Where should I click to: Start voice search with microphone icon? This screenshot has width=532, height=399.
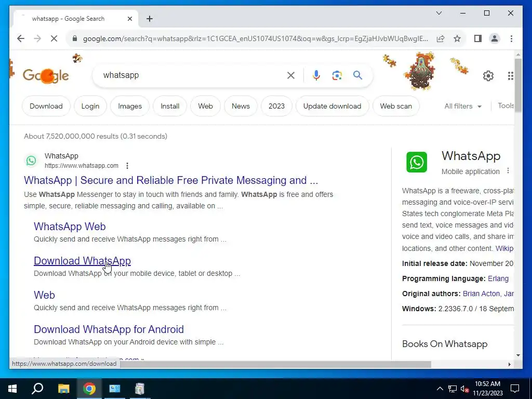[x=316, y=75]
